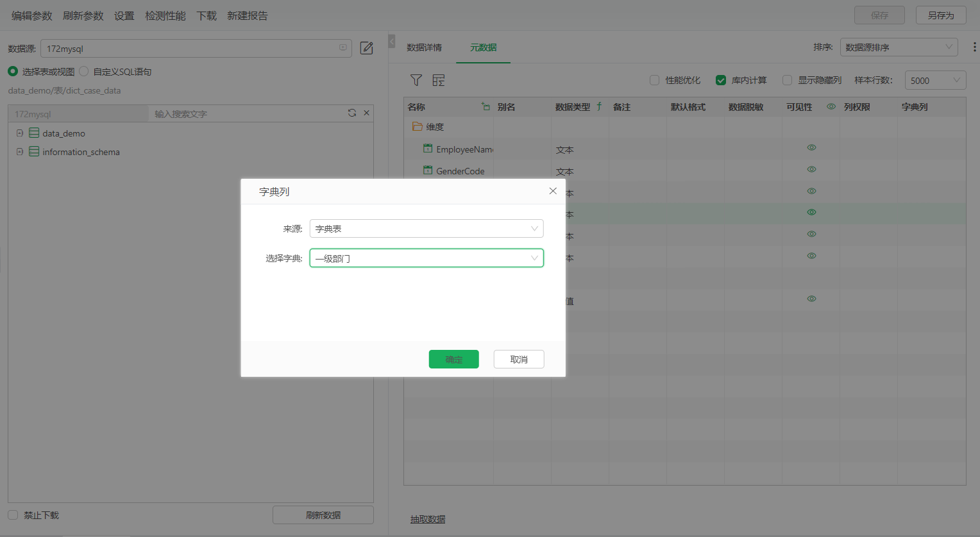This screenshot has height=537, width=980.
Task: Click the table layout icon beside filter
Action: [439, 80]
